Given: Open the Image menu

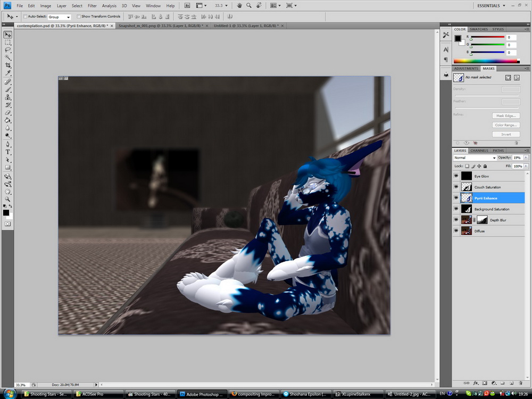Looking at the screenshot, I should tap(45, 6).
